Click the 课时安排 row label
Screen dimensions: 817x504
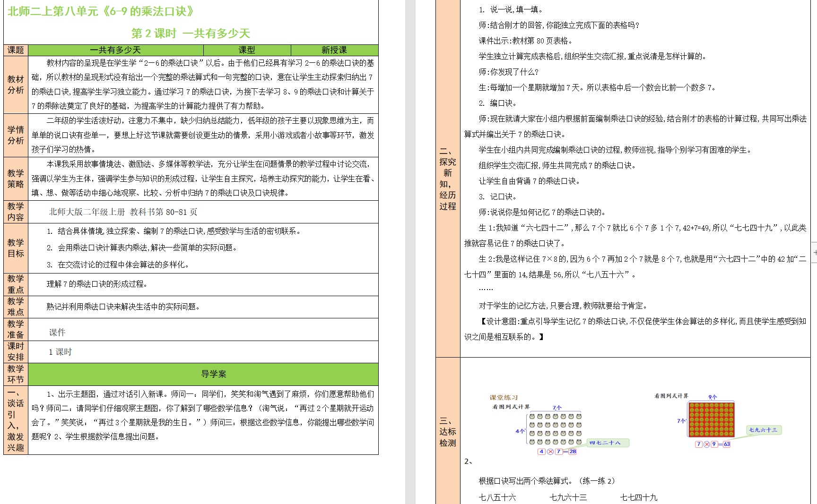coord(16,352)
